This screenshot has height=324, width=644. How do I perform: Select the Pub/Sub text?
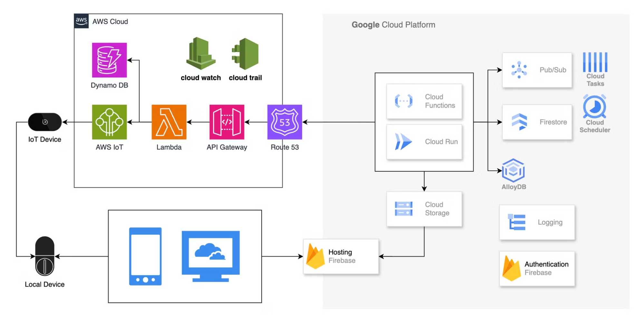(x=553, y=70)
